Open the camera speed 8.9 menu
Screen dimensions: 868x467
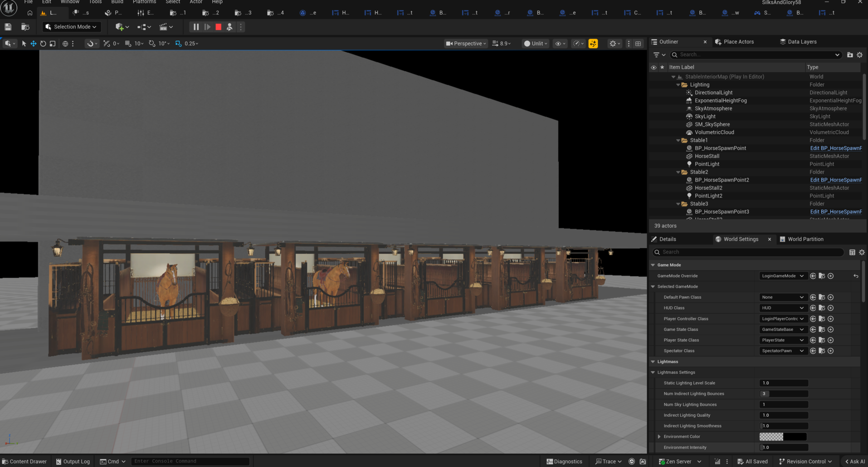point(502,44)
